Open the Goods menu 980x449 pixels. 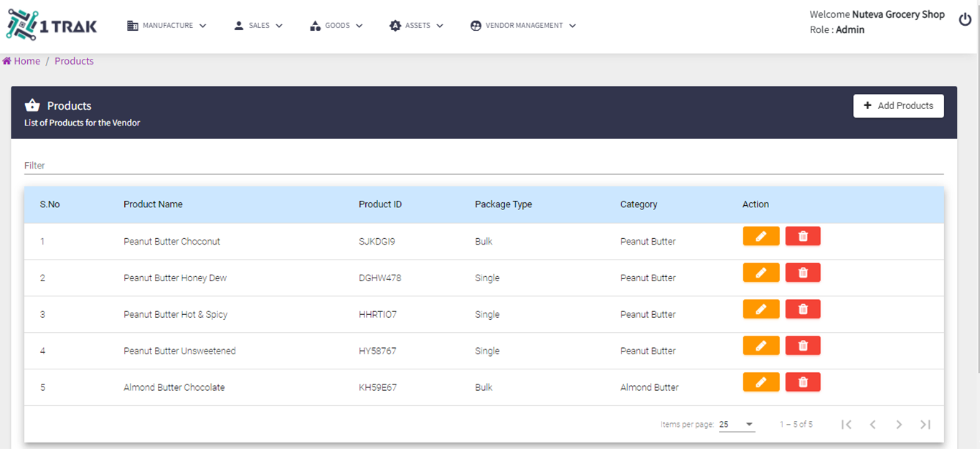336,26
